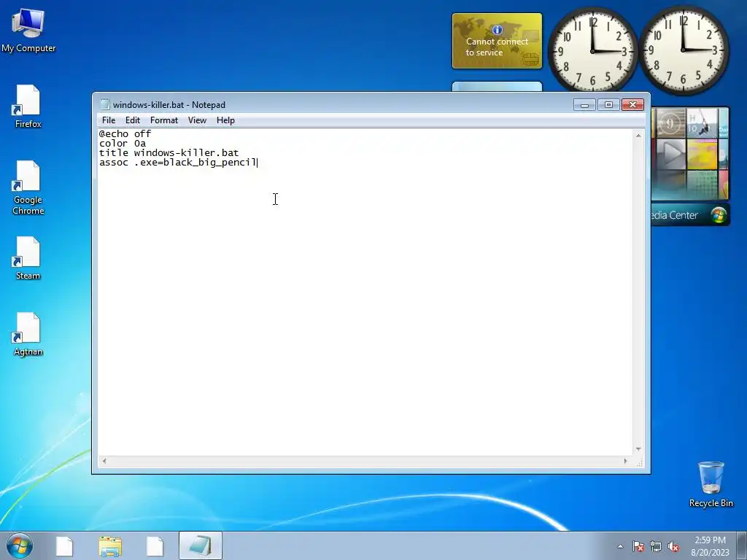
Task: Click Notepad title bar document icon
Action: click(105, 104)
